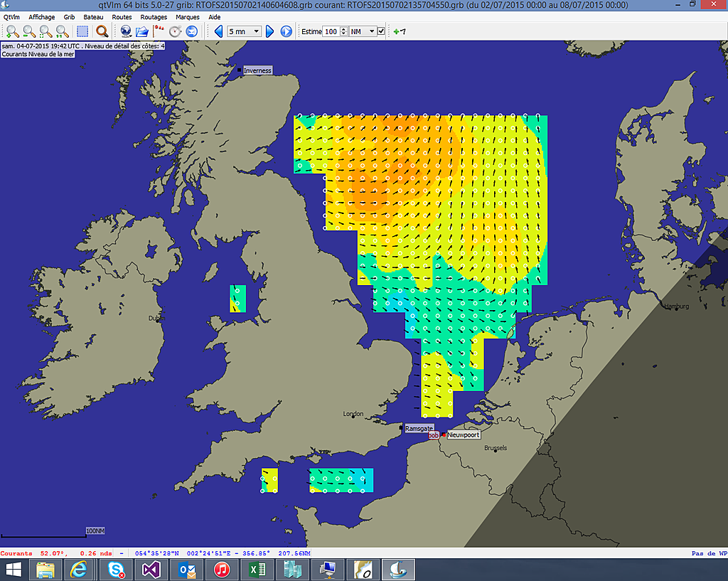Click the stopwatch icon in toolbar
728x581 pixels.
point(176,31)
